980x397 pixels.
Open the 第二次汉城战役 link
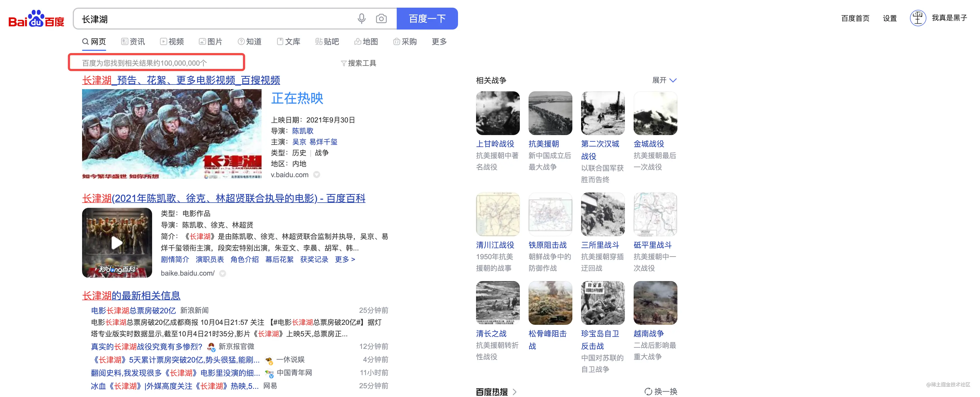tap(600, 150)
